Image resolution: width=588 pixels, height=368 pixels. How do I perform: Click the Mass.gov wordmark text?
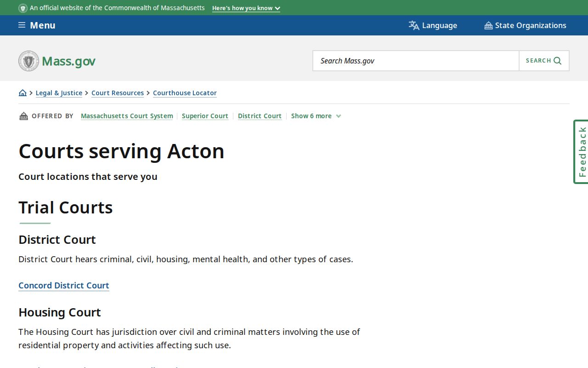click(68, 61)
